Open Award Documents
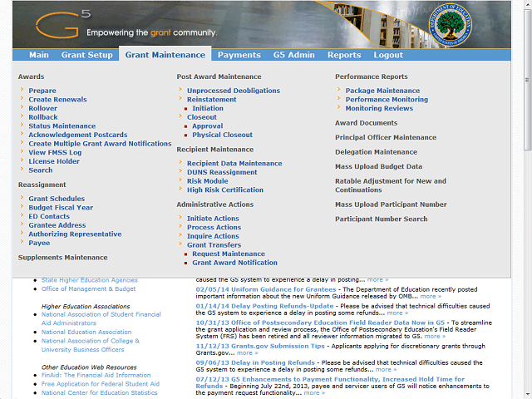 pos(366,123)
